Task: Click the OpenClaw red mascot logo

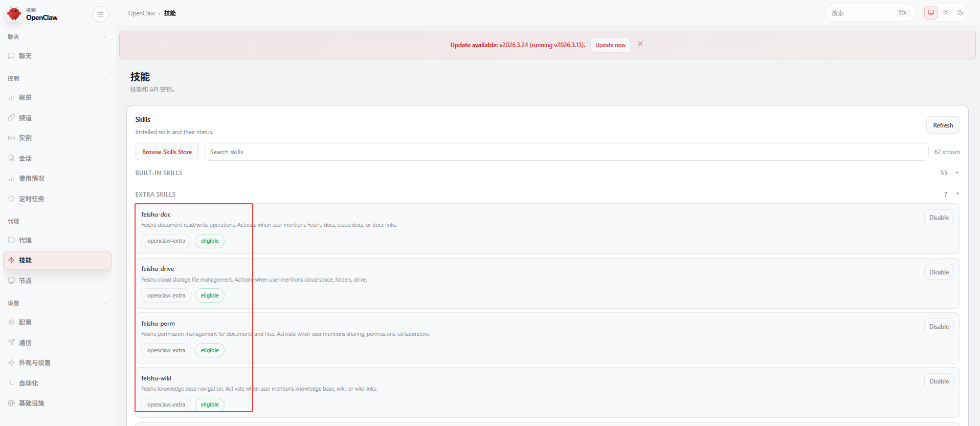Action: (x=14, y=14)
